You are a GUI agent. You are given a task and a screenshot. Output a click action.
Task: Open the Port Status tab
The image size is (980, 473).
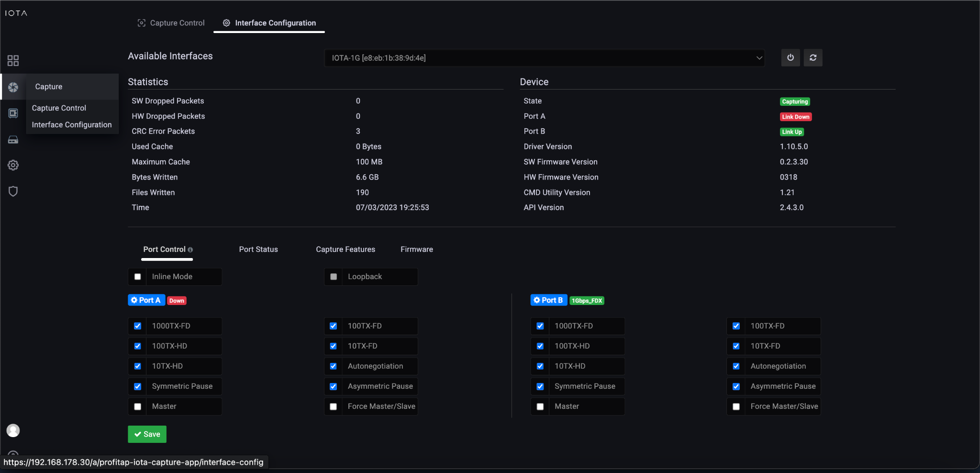258,249
